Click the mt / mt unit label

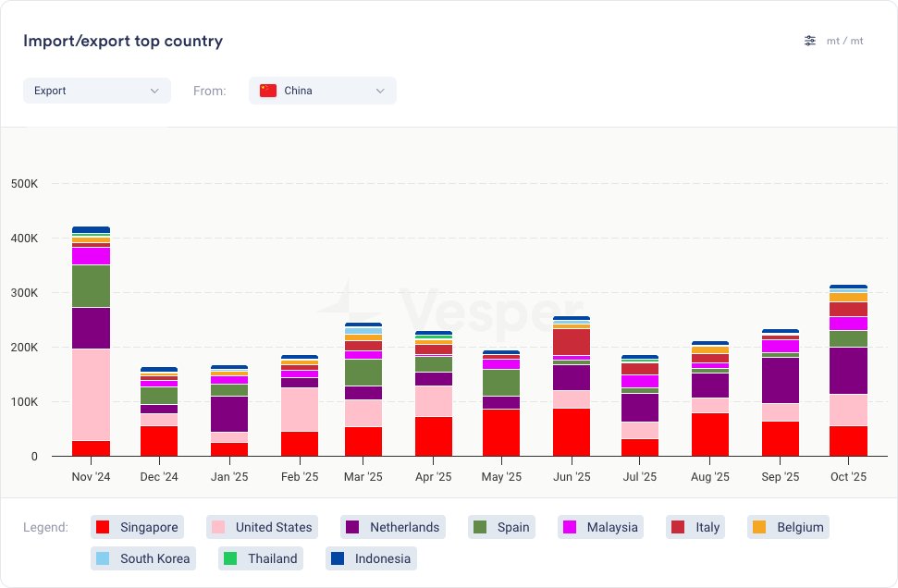844,41
